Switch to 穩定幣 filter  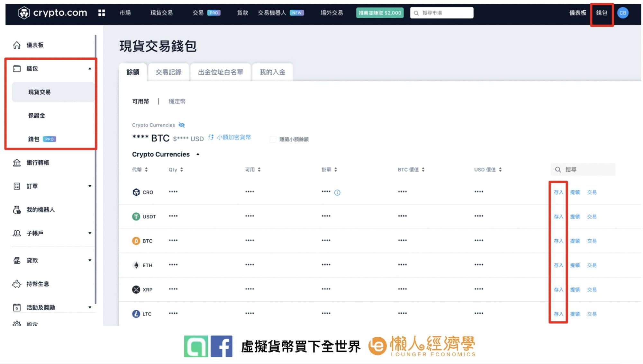tap(177, 101)
